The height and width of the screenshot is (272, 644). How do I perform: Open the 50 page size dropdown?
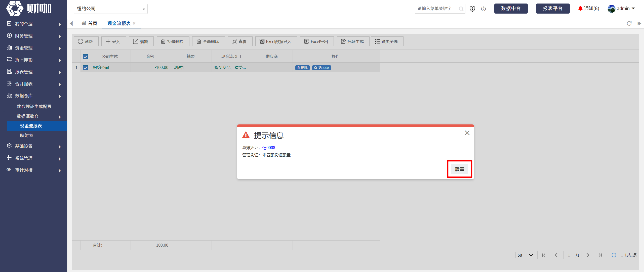[525, 255]
